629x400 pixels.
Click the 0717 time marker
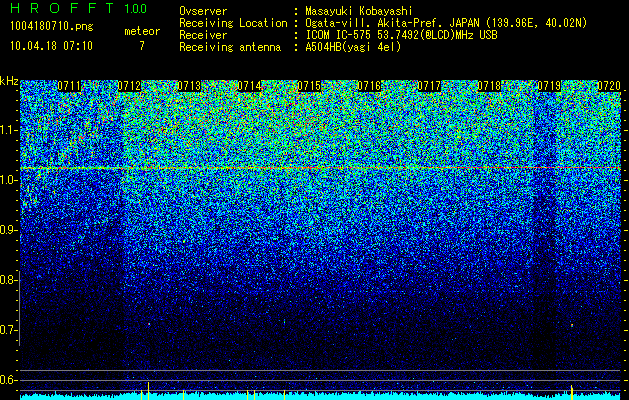click(429, 86)
